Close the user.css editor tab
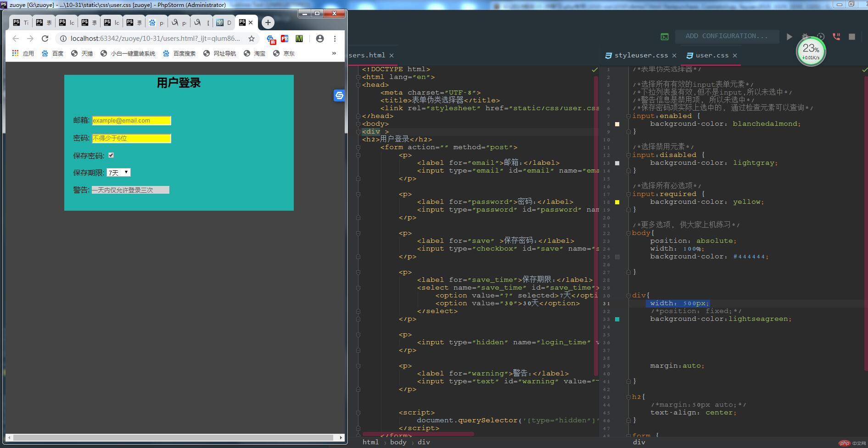 [x=735, y=56]
